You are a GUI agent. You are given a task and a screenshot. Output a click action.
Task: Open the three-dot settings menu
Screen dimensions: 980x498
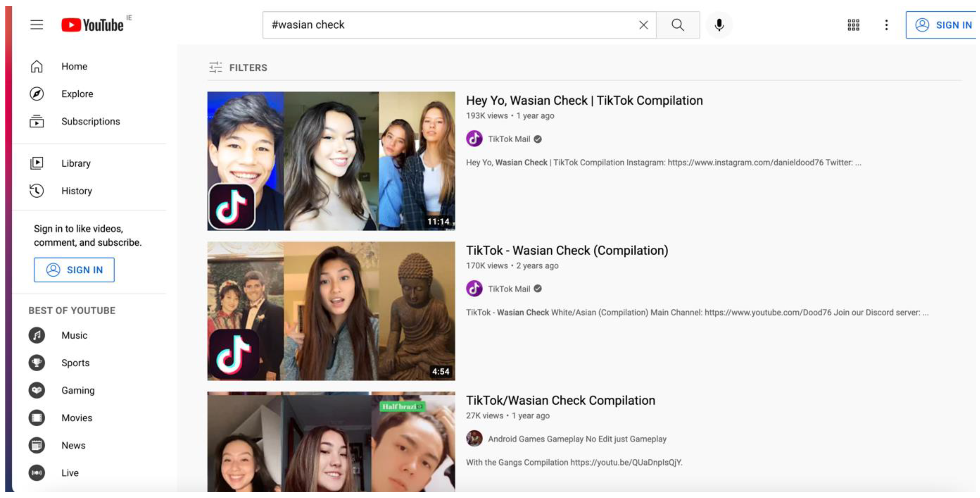[x=886, y=25]
